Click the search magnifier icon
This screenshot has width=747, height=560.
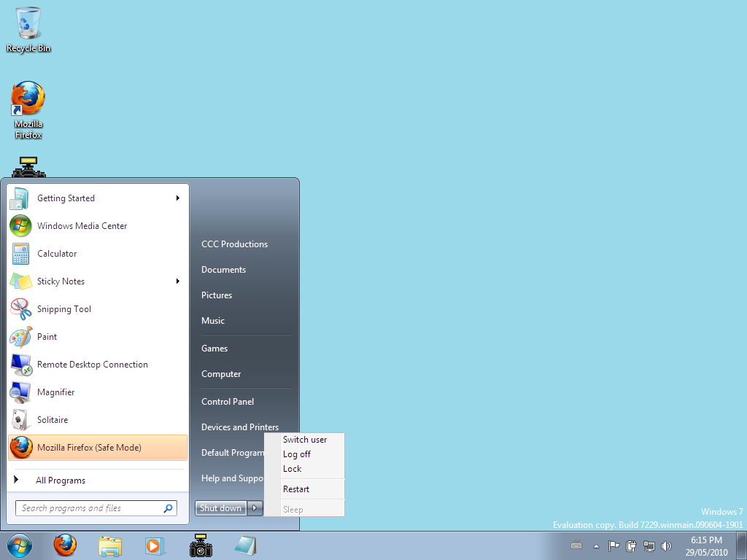point(169,508)
